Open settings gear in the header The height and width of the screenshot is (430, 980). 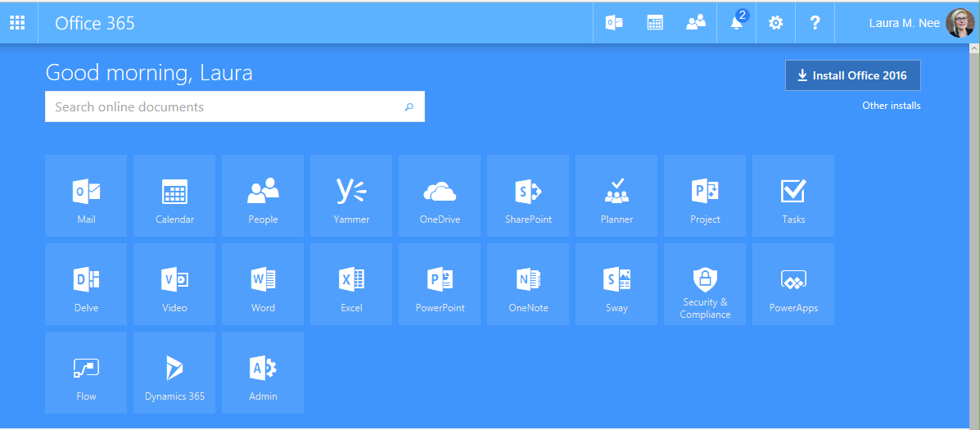point(775,23)
